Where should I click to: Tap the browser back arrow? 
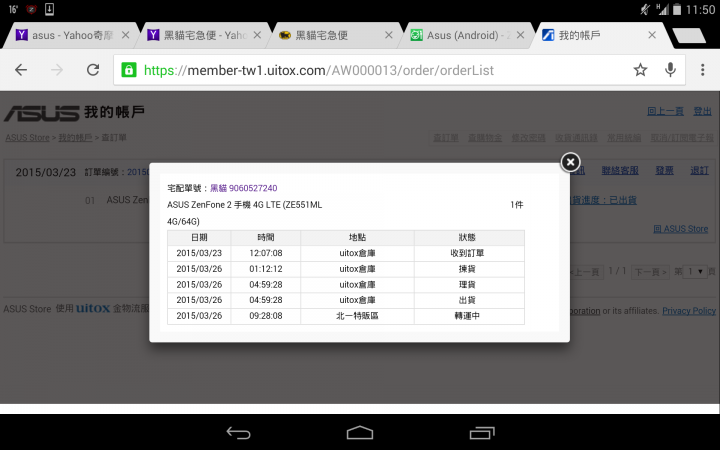tap(21, 70)
